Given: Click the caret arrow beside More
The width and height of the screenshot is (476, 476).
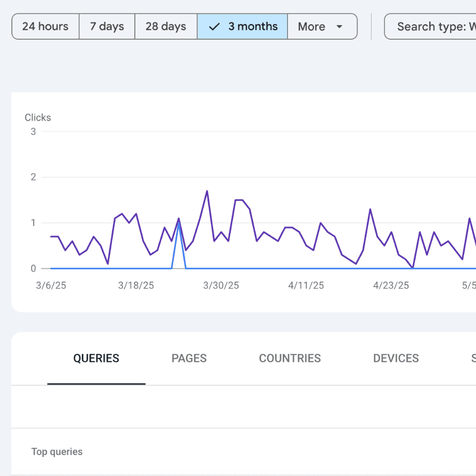Looking at the screenshot, I should [339, 27].
